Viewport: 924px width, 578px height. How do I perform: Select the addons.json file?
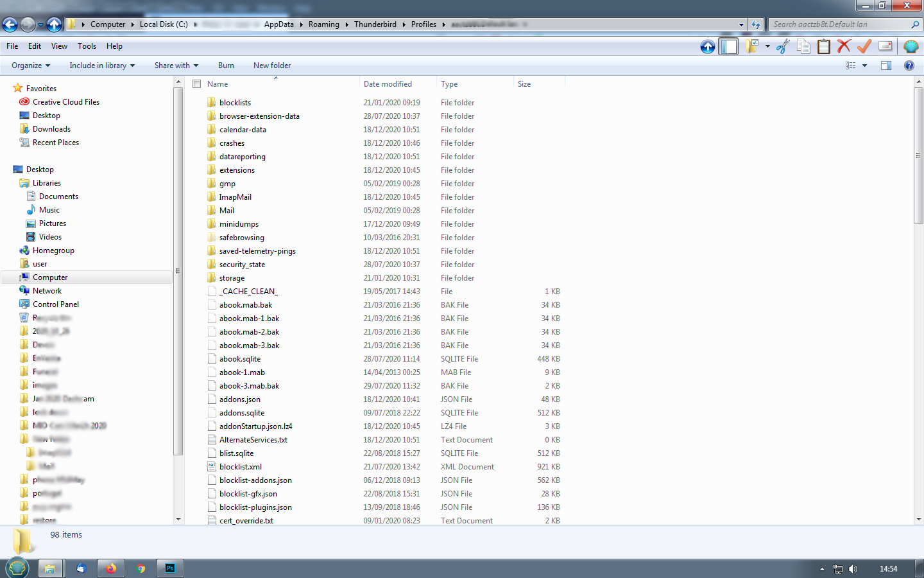(x=240, y=399)
